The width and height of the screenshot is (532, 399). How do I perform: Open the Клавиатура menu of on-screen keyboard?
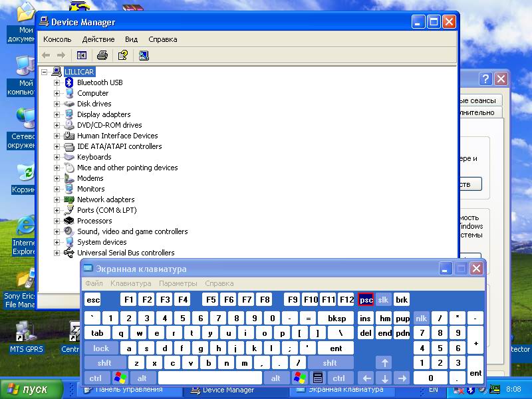point(130,284)
